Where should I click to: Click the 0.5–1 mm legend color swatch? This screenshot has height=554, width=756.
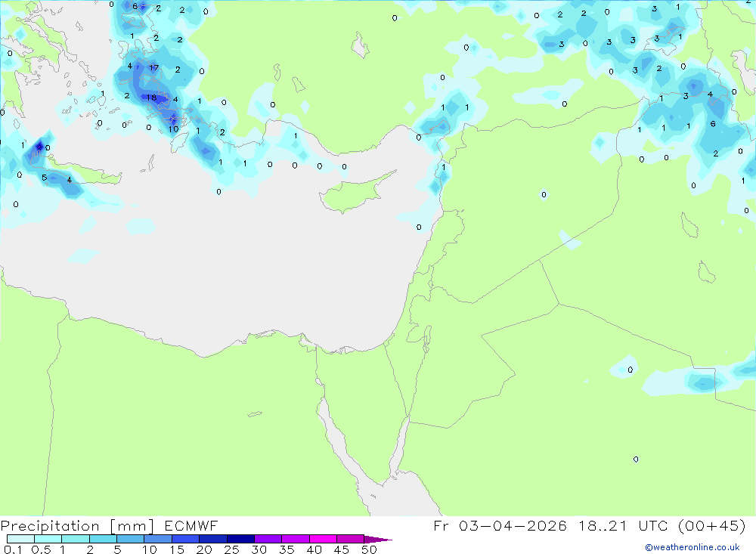pos(48,539)
